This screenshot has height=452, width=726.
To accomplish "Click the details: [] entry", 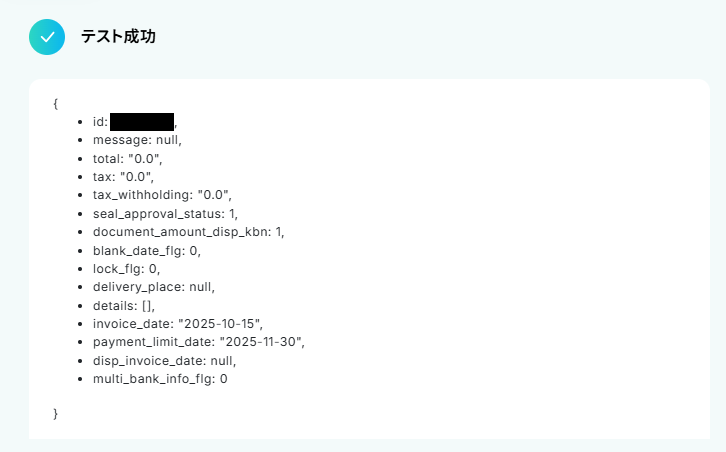I will point(125,306).
